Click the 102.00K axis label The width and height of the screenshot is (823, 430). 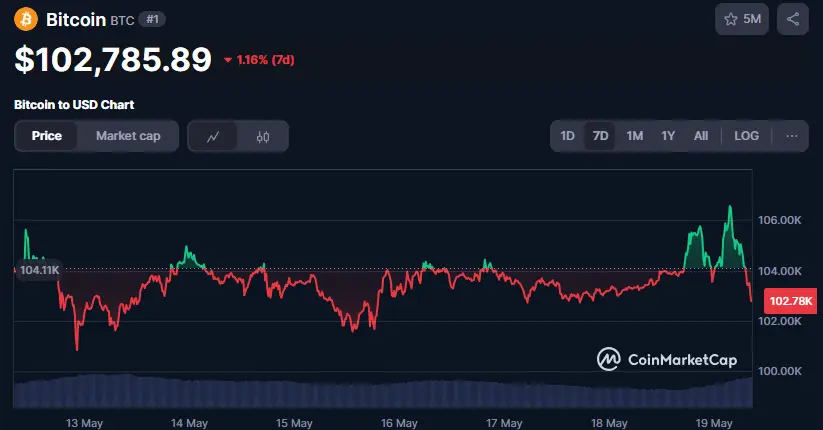pos(779,321)
